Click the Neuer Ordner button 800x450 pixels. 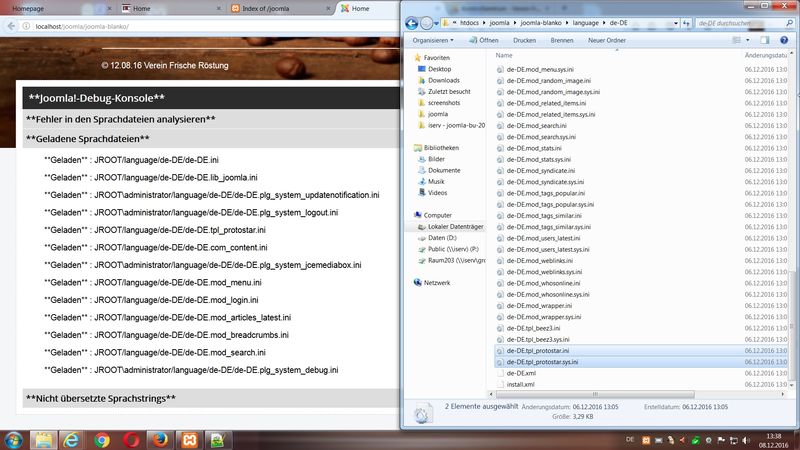tap(606, 40)
